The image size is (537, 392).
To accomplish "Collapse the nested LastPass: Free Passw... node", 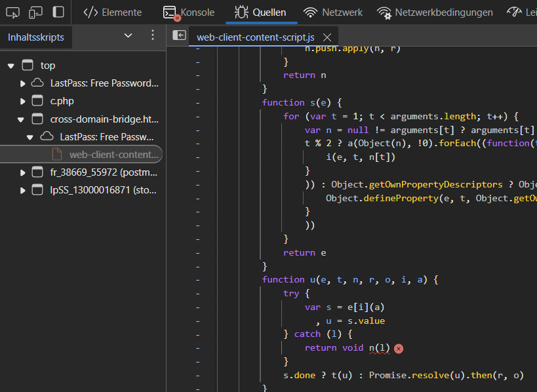I will click(30, 137).
